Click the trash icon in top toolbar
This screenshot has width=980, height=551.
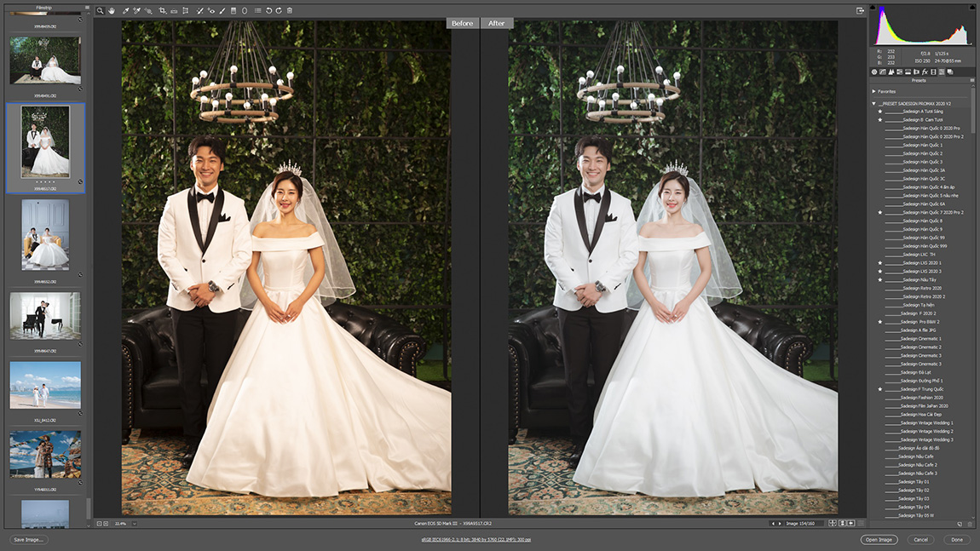tap(290, 10)
